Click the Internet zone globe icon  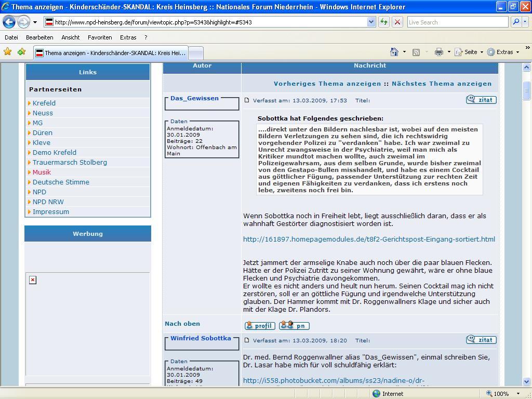point(376,394)
